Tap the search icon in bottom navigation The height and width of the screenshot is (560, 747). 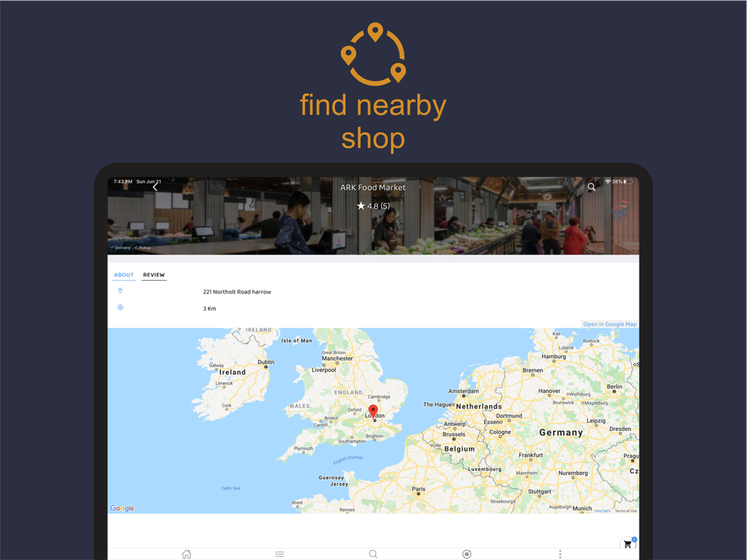click(373, 554)
